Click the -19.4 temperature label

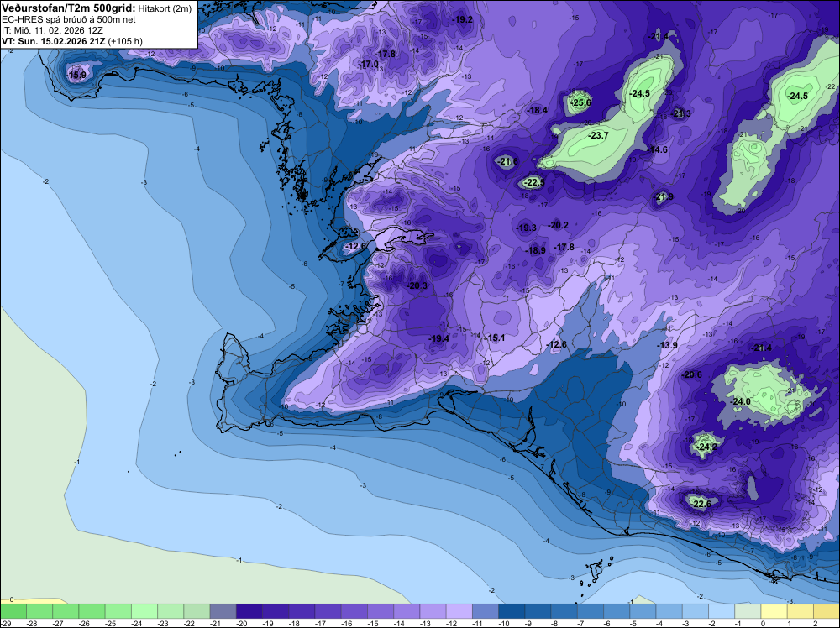(439, 338)
